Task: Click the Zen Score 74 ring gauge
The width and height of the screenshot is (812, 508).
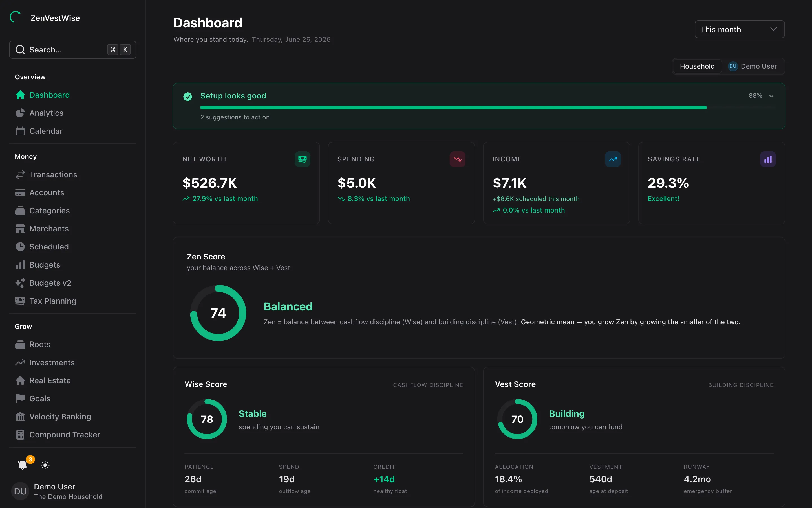Action: coord(218,313)
